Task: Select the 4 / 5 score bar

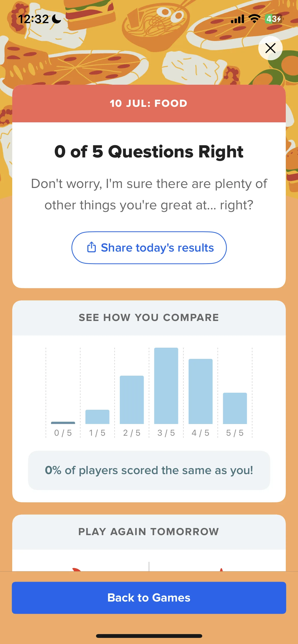Action: (200, 391)
